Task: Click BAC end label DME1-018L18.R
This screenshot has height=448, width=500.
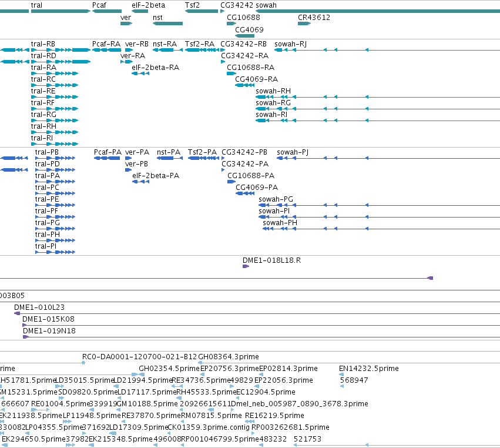Action: [x=271, y=260]
